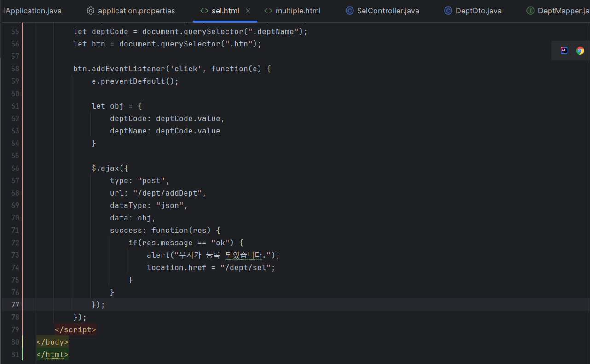Click gutter line number 81

[15, 354]
